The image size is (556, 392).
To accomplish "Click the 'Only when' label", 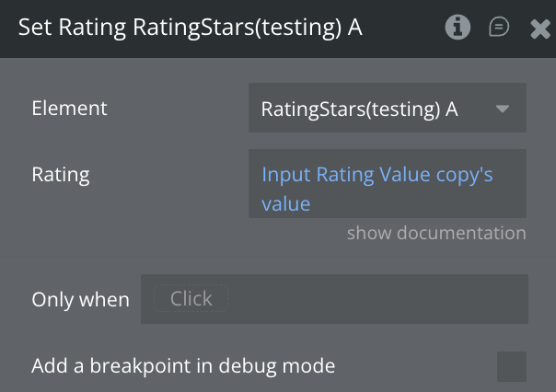I will (x=80, y=300).
